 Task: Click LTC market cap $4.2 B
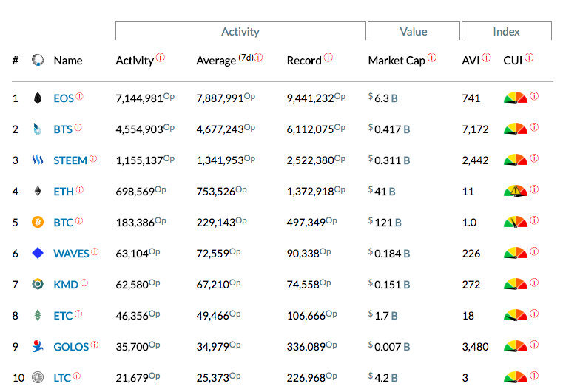(x=382, y=377)
